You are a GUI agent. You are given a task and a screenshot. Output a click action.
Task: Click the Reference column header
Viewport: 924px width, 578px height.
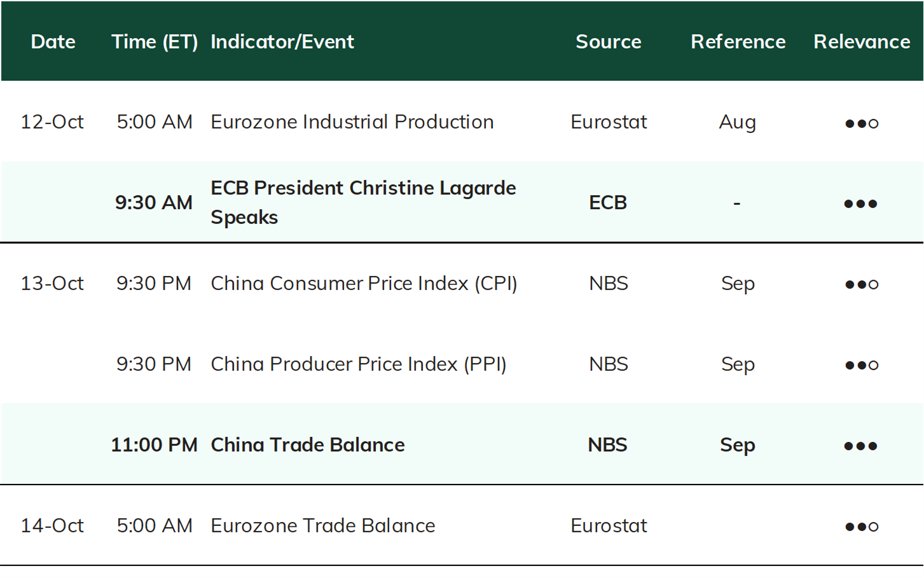click(738, 42)
